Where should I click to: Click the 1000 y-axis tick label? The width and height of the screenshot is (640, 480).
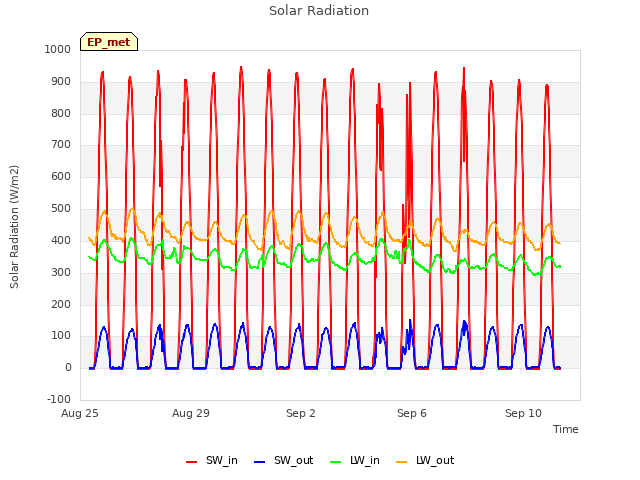point(58,49)
